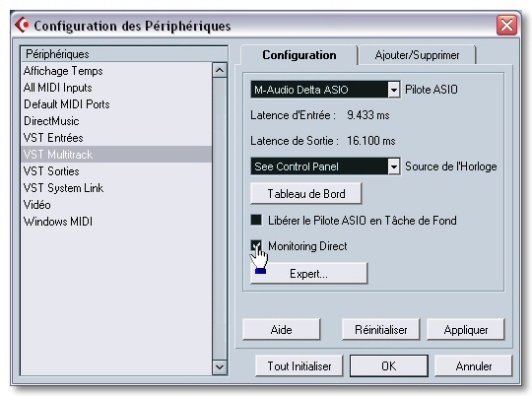Click the Cubase logo icon in title bar
Viewport: 532px width, 396px height.
click(23, 25)
